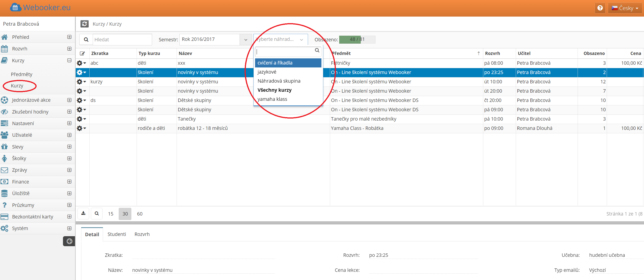The width and height of the screenshot is (644, 280).
Task: Choose Náhradová skupina option in list
Action: click(279, 81)
